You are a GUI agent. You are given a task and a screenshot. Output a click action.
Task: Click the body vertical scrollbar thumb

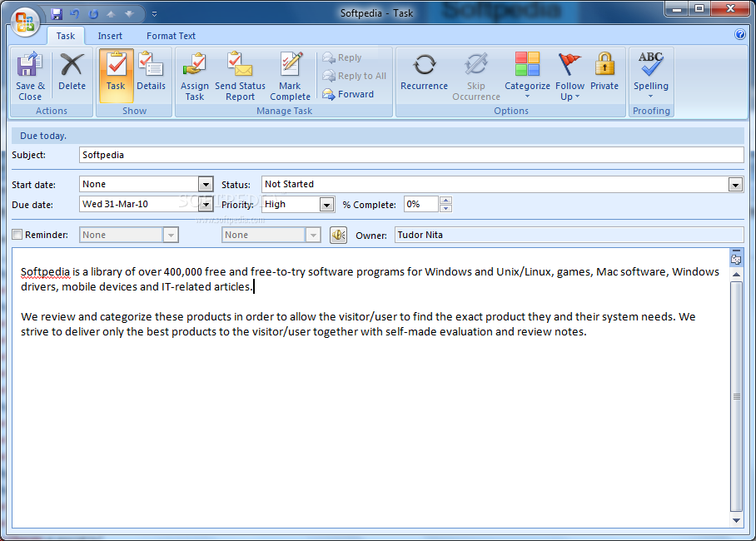[x=736, y=396]
